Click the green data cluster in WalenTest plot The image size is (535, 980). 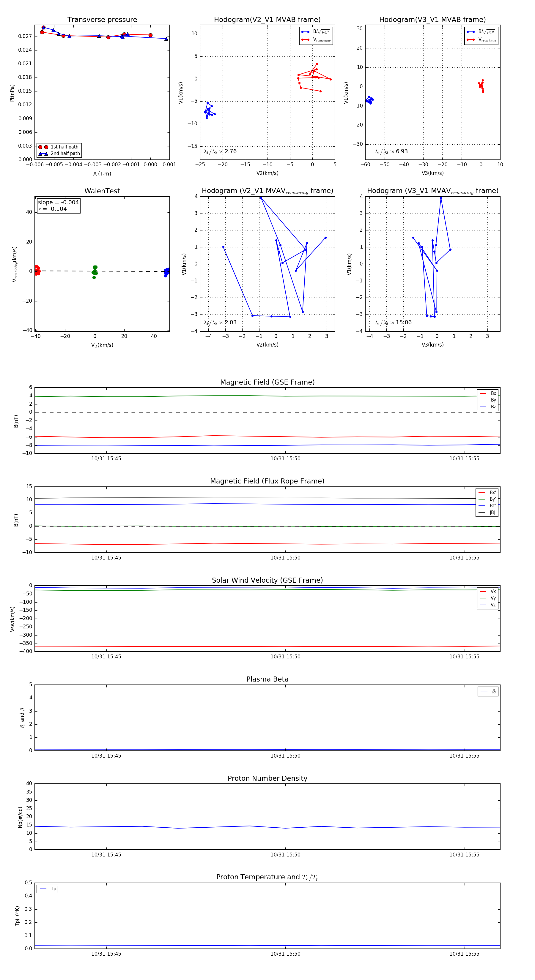[95, 272]
